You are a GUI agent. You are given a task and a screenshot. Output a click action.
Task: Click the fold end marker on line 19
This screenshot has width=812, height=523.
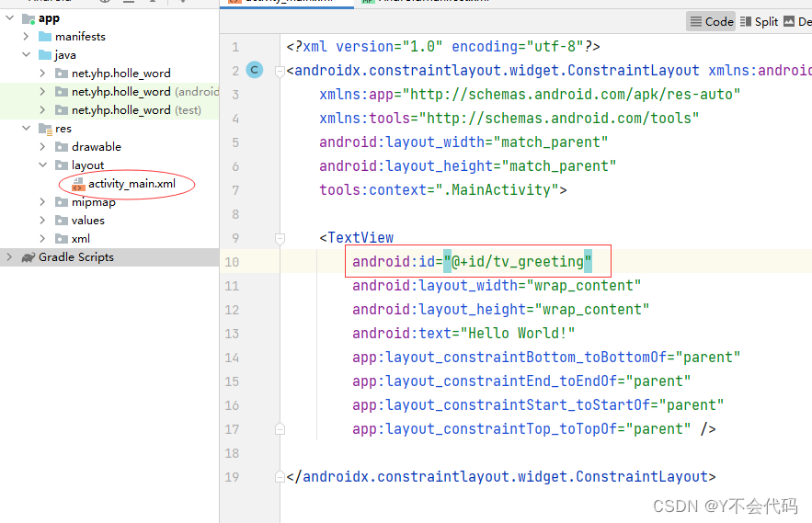tap(280, 477)
